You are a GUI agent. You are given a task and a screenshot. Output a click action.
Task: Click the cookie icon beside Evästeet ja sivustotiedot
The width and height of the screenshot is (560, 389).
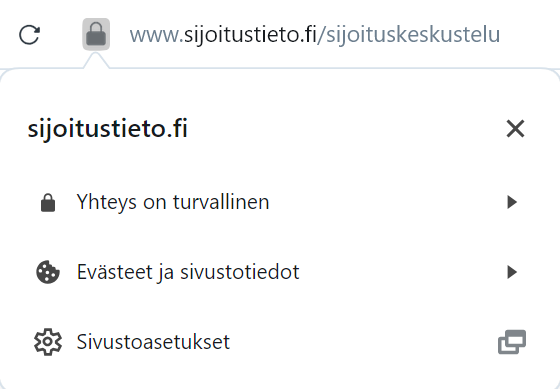(x=48, y=272)
